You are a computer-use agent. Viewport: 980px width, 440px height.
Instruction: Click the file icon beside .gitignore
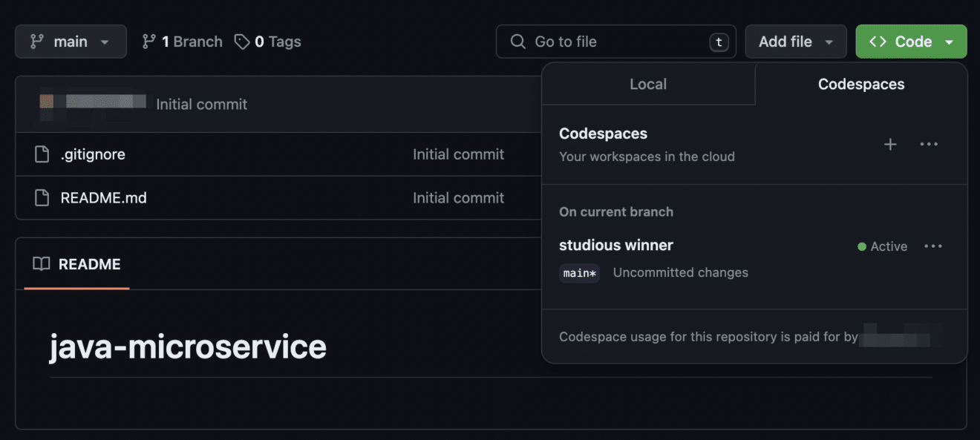pos(41,154)
